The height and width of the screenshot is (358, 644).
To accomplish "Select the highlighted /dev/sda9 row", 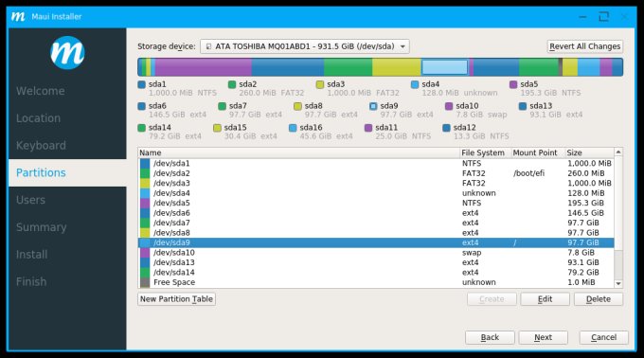I will pyautogui.click(x=376, y=242).
